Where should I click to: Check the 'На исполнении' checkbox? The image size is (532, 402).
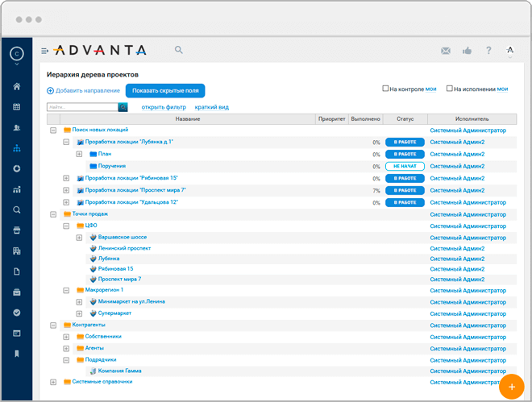click(450, 89)
